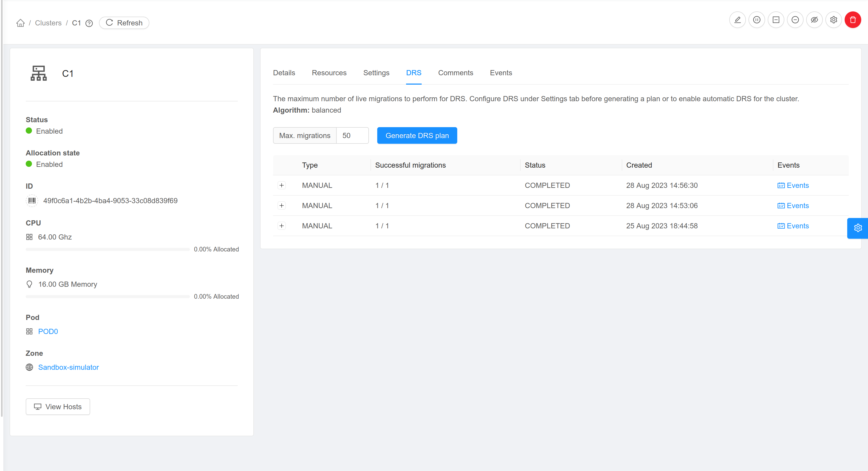This screenshot has height=471, width=868.
Task: Expand the 28 Aug 14:53:06 plan row
Action: pyautogui.click(x=282, y=205)
